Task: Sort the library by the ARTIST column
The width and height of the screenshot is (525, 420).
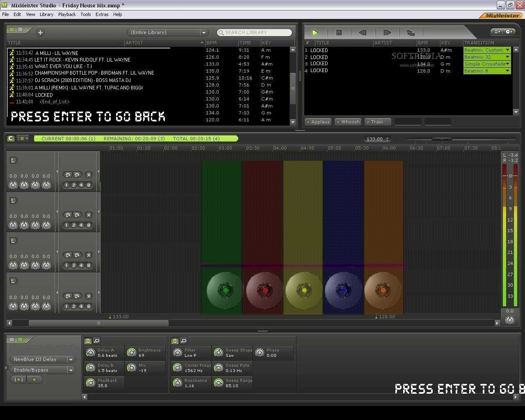Action: pyautogui.click(x=164, y=43)
